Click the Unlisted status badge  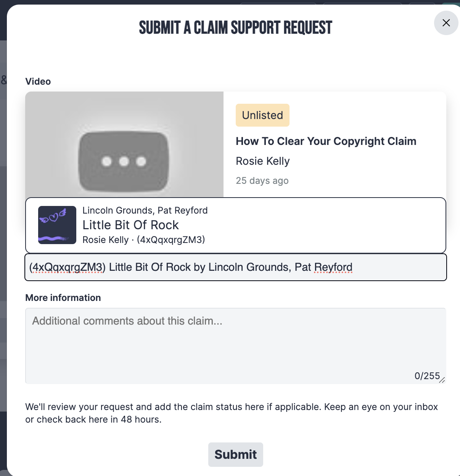tap(262, 115)
